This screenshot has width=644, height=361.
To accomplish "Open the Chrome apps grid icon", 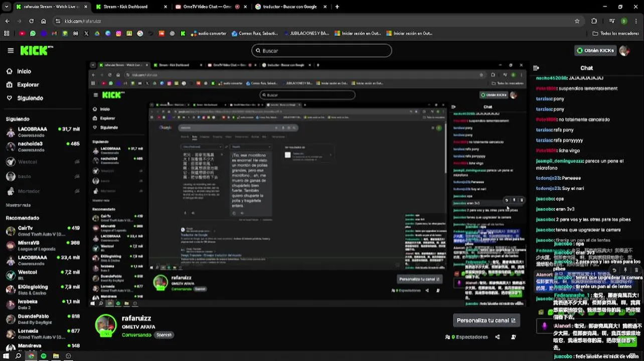I will [x=7, y=34].
